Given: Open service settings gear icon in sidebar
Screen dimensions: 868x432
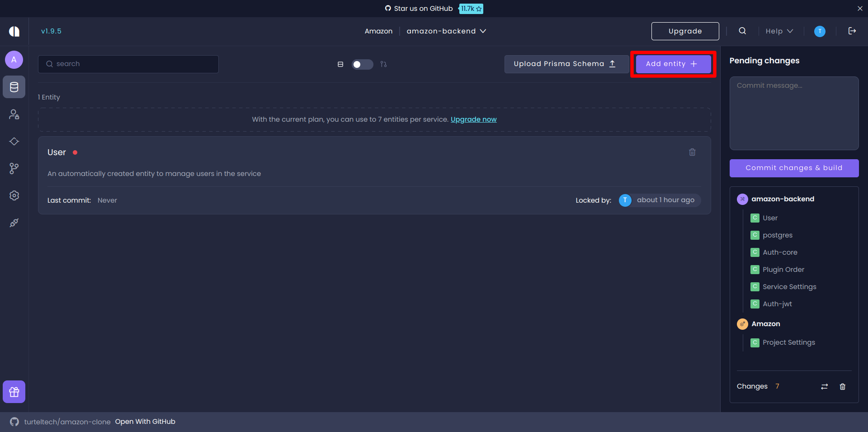Looking at the screenshot, I should click(x=14, y=195).
